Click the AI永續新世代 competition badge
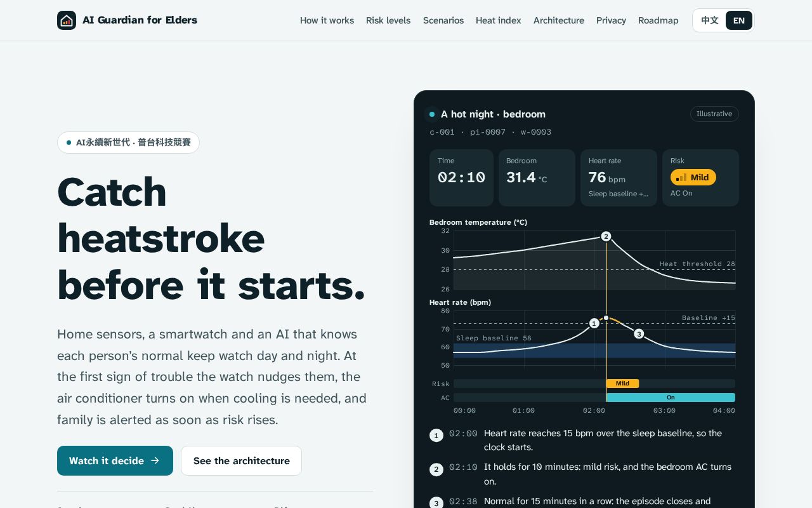The width and height of the screenshot is (812, 508). 128,142
